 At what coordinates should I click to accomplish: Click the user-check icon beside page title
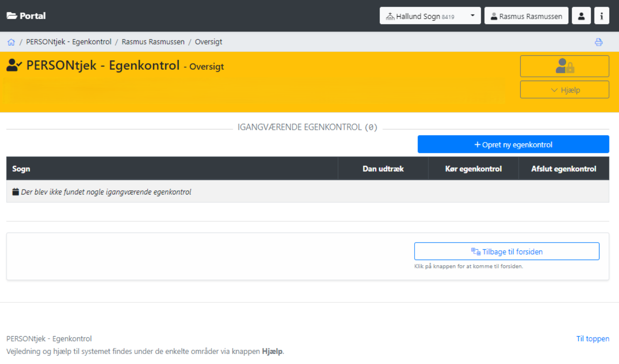[x=14, y=65]
